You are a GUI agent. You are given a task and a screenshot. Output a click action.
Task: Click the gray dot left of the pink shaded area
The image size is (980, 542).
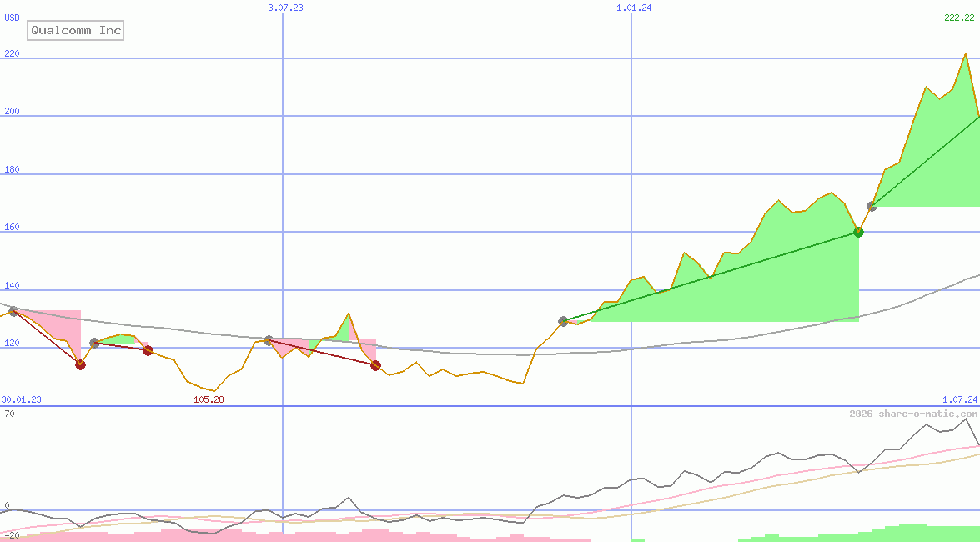[x=13, y=311]
